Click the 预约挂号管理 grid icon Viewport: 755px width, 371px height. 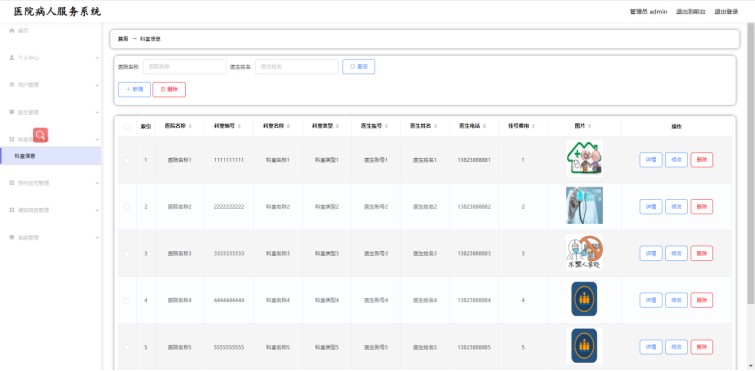(12, 183)
